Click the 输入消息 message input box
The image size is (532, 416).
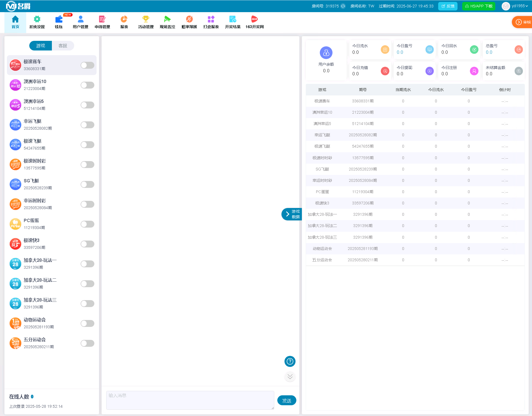(190, 400)
